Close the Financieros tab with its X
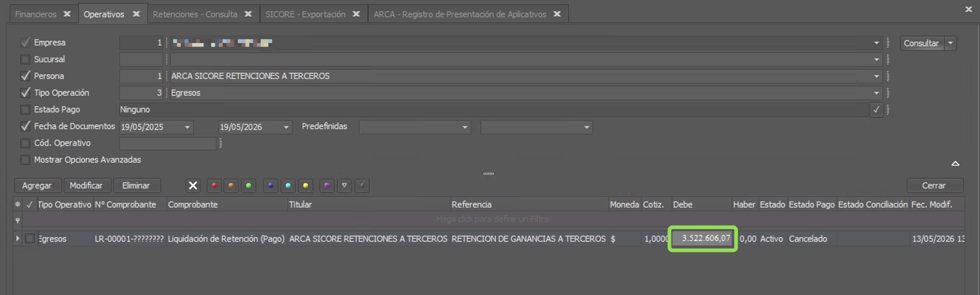 point(67,14)
